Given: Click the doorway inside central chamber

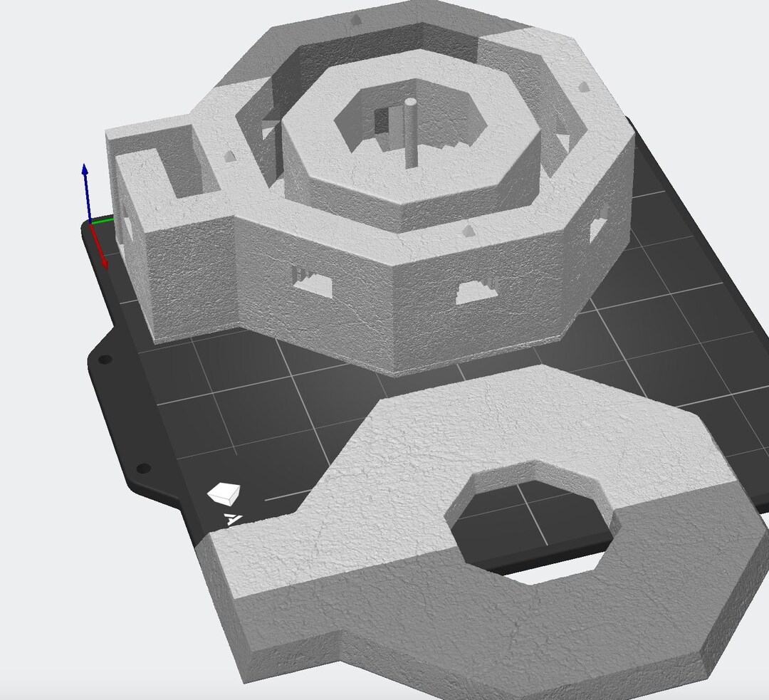Looking at the screenshot, I should pyautogui.click(x=384, y=121).
